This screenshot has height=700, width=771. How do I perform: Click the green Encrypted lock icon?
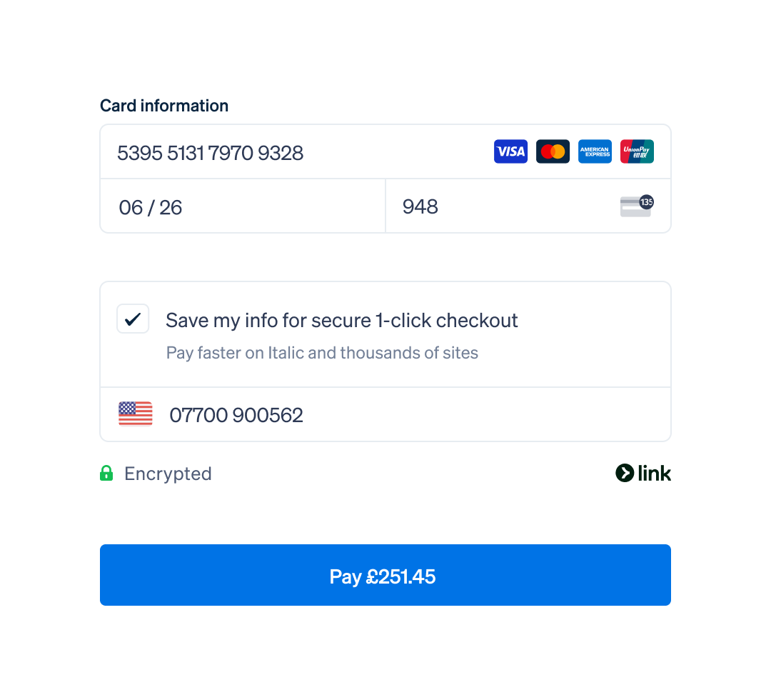point(106,474)
